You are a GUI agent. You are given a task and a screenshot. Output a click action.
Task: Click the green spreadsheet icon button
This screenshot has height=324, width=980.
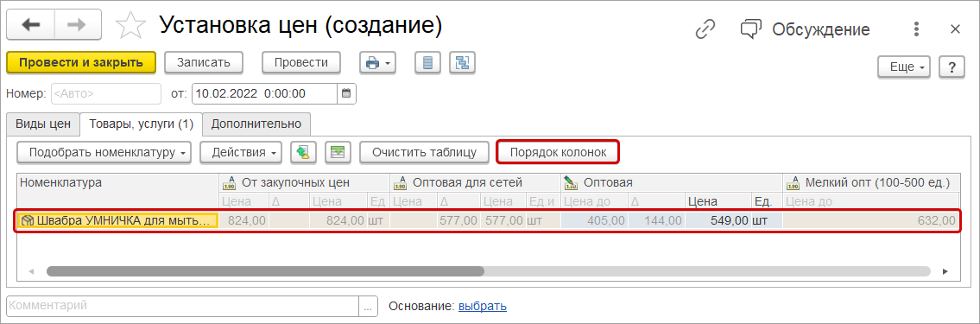(x=338, y=152)
